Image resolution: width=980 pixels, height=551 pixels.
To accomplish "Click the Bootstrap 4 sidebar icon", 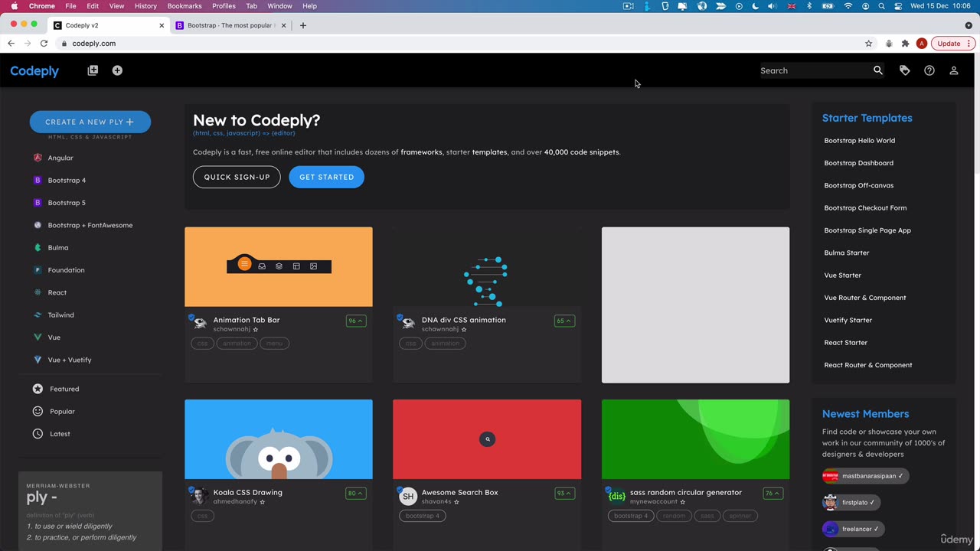I will click(38, 181).
